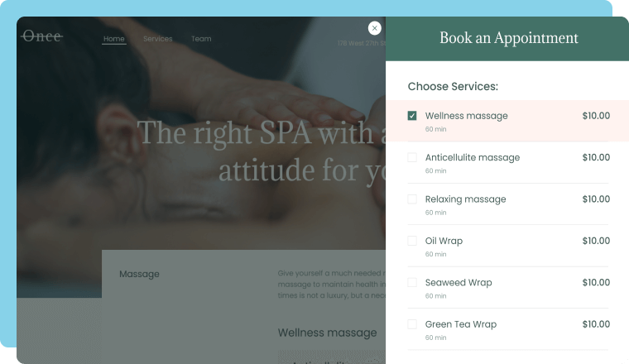Open the Team nav item

pos(201,39)
